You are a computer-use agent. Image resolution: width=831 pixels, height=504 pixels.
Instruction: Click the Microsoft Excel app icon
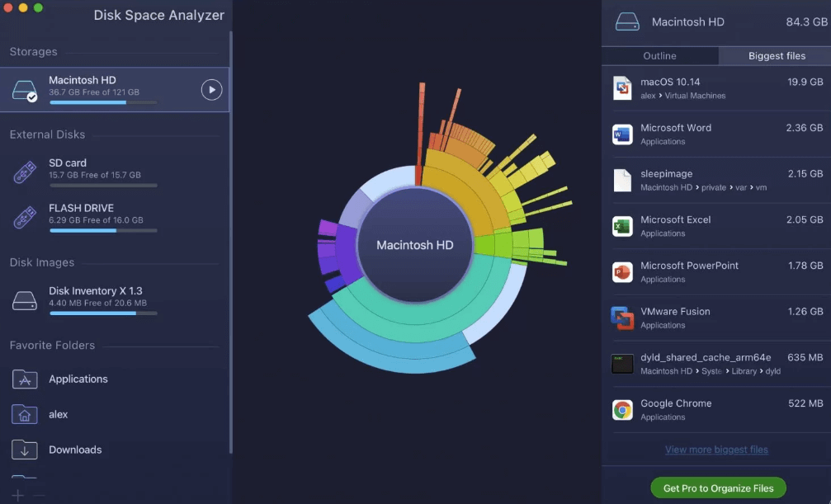[x=621, y=225]
